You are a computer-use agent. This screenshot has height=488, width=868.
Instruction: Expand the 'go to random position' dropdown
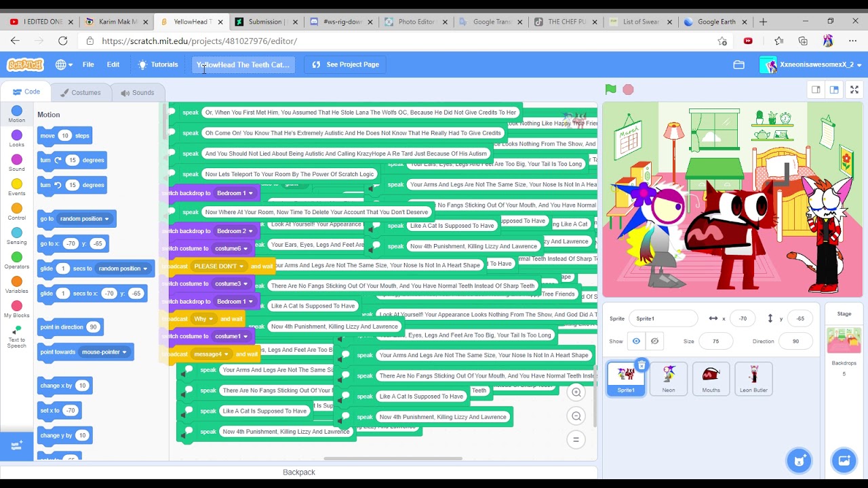(x=106, y=219)
